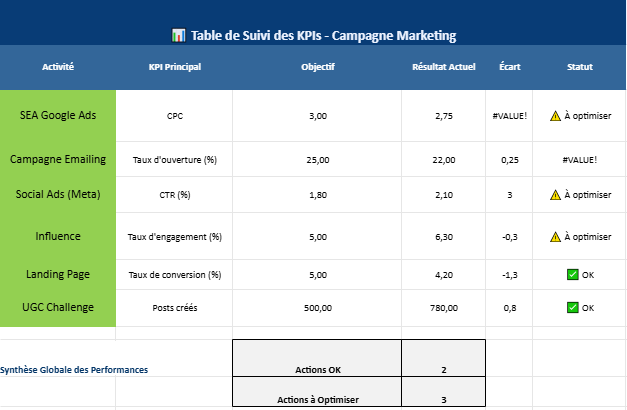This screenshot has width=627, height=410.
Task: Click warning icon in SEA Google Ads row
Action: click(555, 116)
